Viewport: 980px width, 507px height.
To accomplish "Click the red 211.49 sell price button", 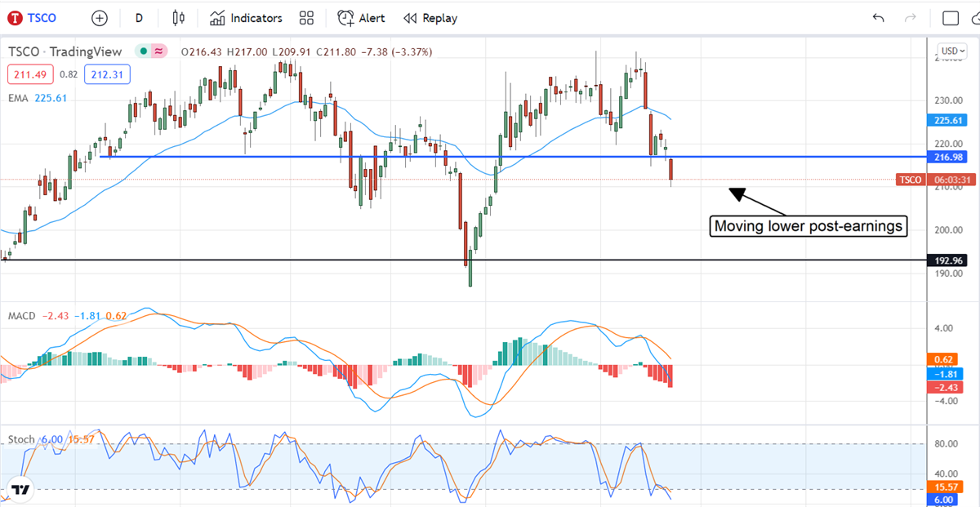I will 31,74.
